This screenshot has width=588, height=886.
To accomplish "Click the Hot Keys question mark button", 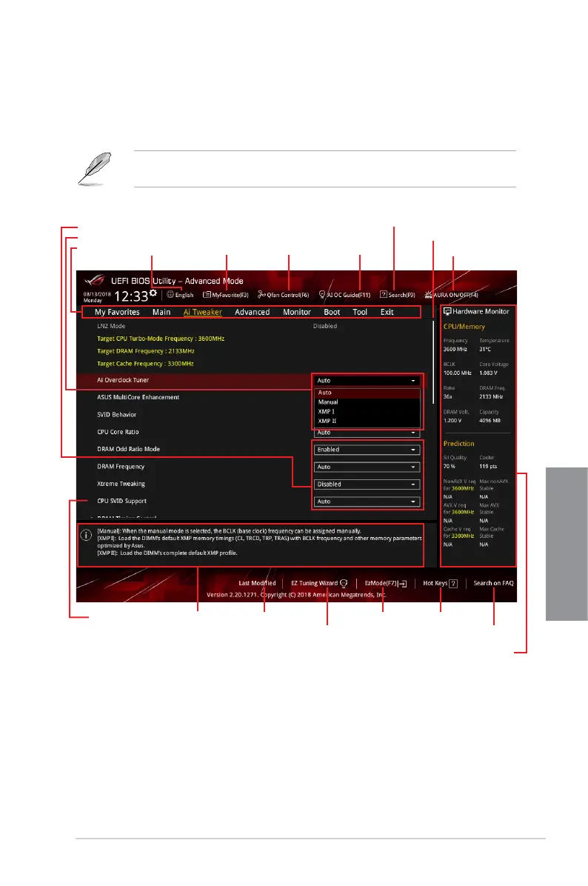I will (x=453, y=584).
